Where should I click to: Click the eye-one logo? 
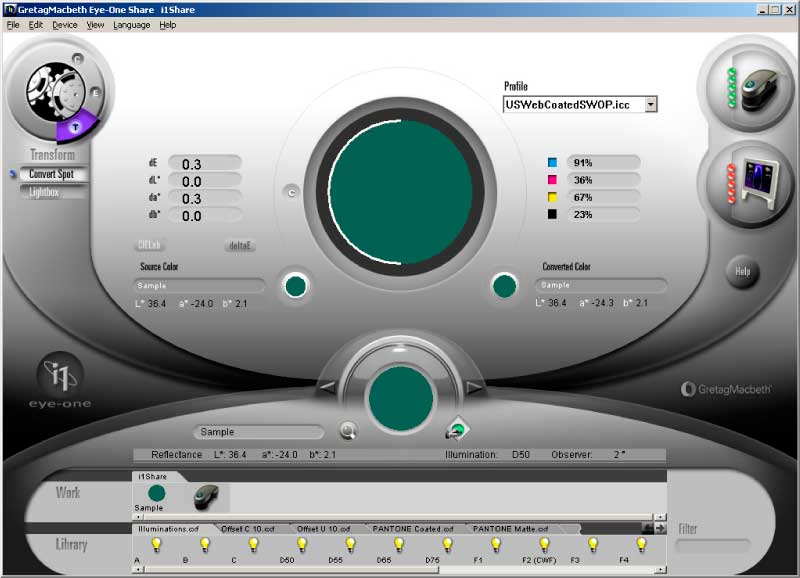59,382
